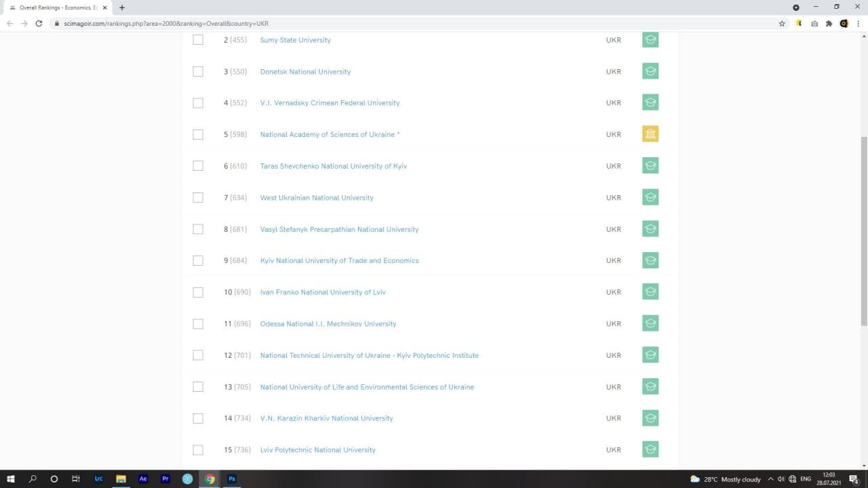
Task: Open National Academy of Sciences of Ukraine link
Action: click(x=330, y=134)
